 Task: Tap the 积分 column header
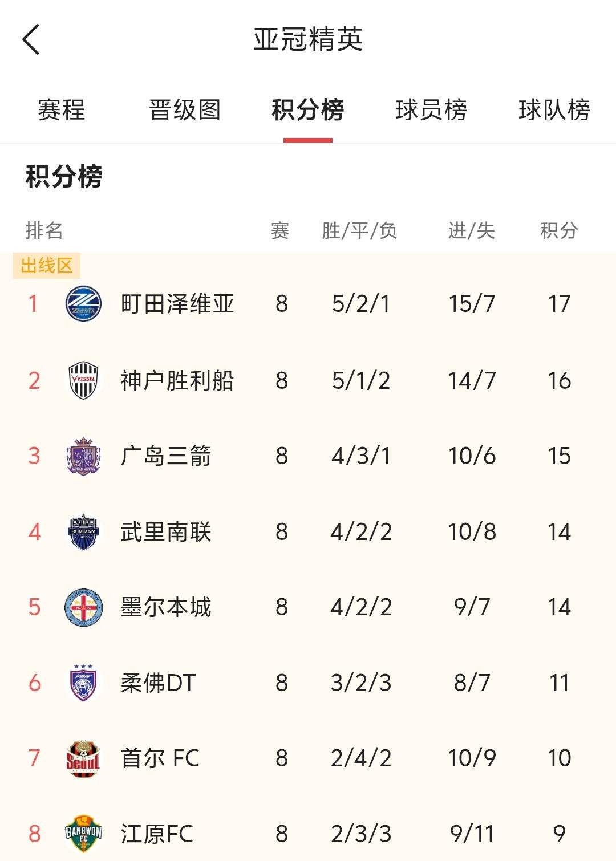pos(559,230)
